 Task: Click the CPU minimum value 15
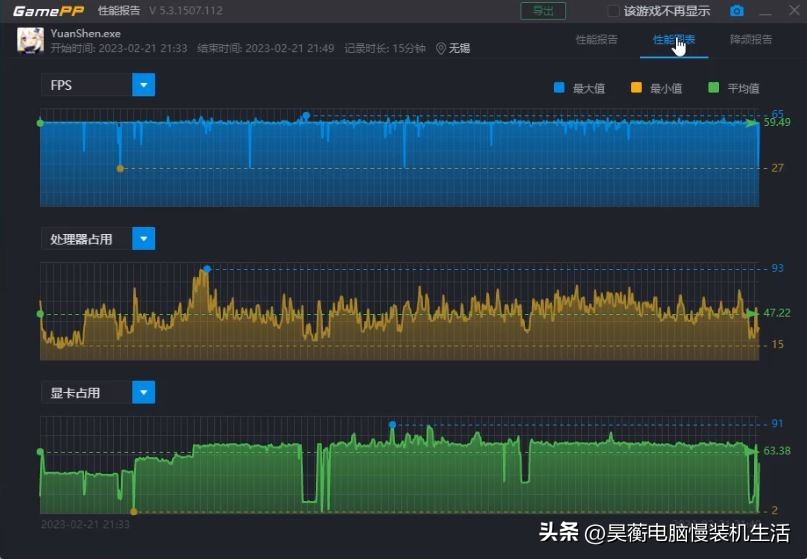(x=778, y=344)
